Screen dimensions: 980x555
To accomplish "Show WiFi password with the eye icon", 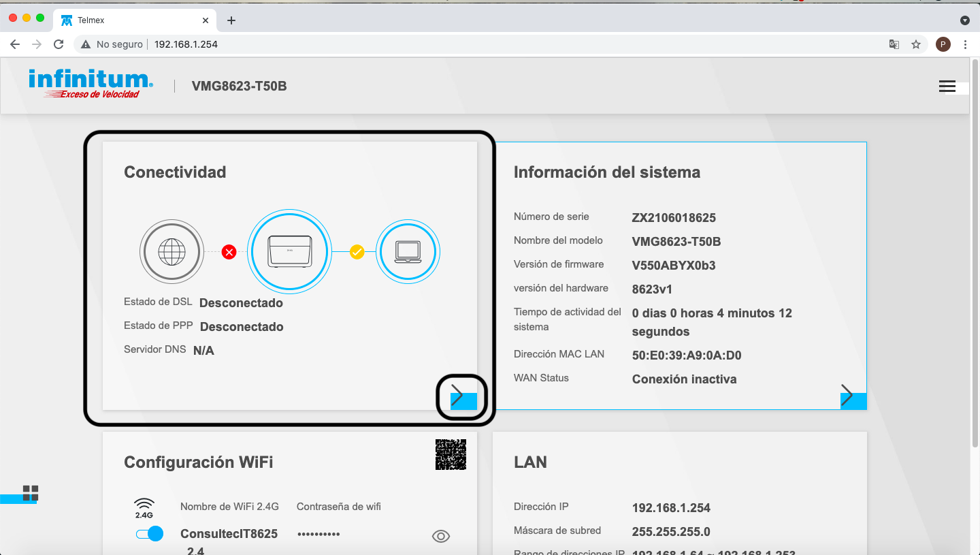I will [441, 537].
